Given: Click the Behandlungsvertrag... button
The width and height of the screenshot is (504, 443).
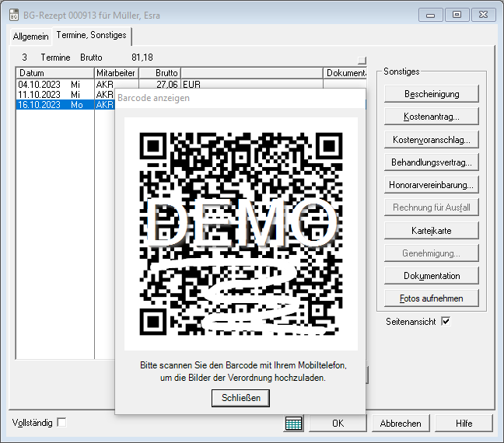Looking at the screenshot, I should coord(432,162).
